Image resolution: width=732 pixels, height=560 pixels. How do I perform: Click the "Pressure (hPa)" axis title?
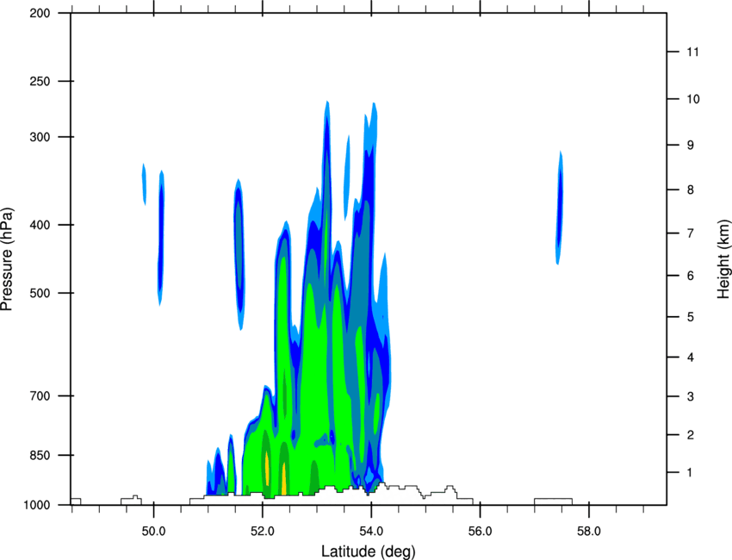[x=8, y=258]
